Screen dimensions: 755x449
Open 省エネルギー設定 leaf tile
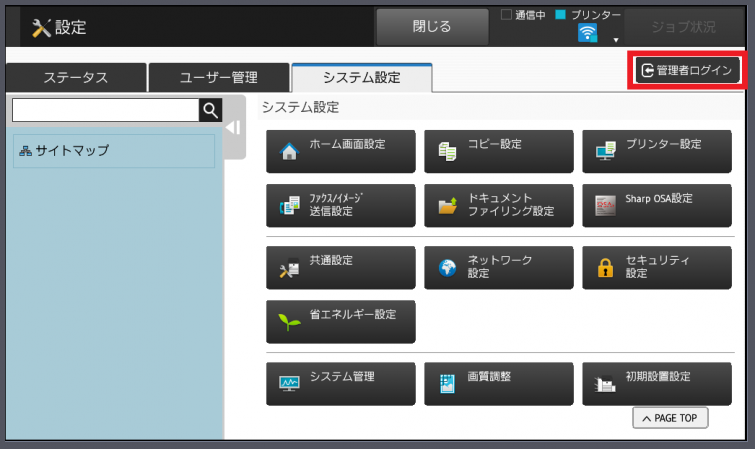coord(340,321)
